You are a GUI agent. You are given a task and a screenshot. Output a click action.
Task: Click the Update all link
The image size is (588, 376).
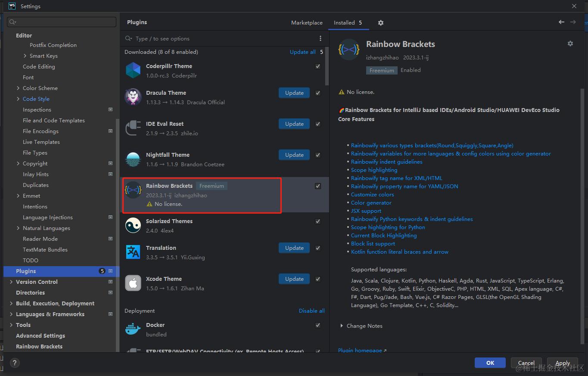coord(302,52)
